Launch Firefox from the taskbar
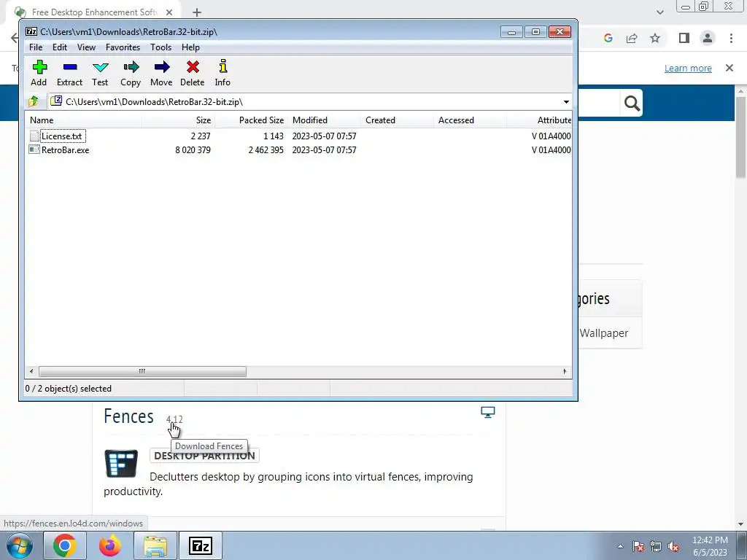 pos(110,545)
